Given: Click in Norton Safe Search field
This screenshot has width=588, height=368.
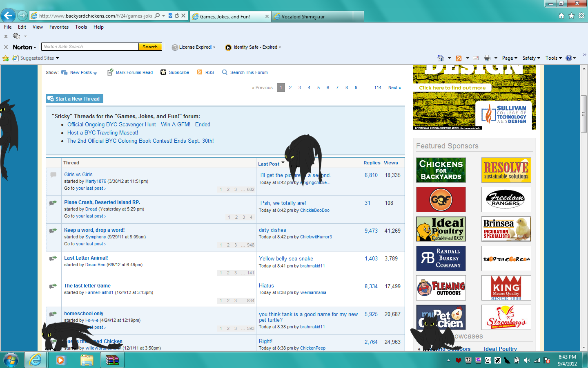Looking at the screenshot, I should [90, 47].
